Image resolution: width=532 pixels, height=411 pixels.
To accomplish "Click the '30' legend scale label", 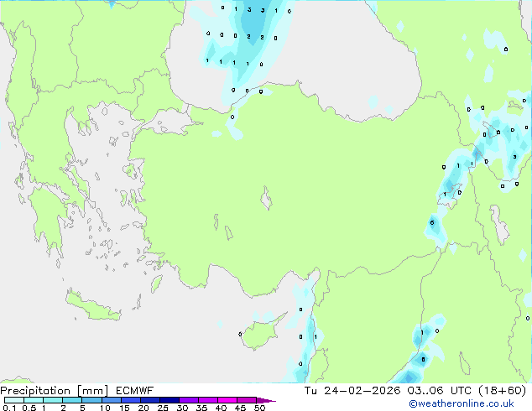I will tap(182, 408).
